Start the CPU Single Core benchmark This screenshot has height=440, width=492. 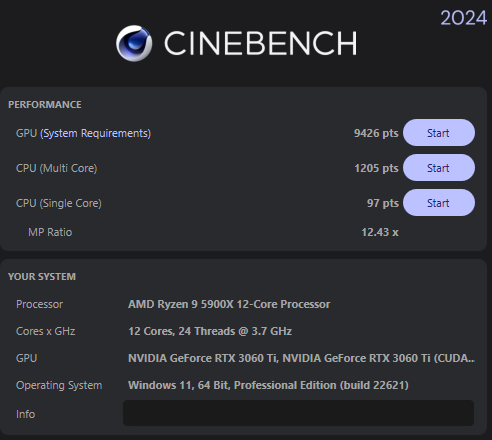[x=439, y=203]
